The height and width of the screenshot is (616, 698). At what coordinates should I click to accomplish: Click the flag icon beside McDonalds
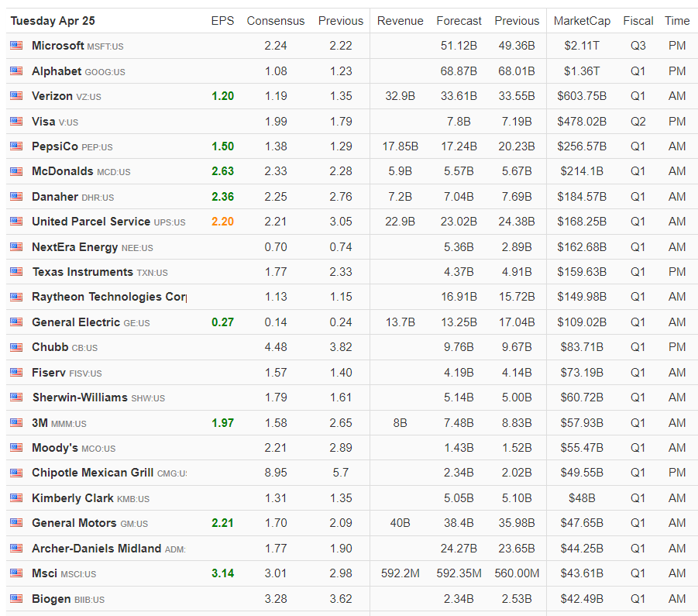16,171
